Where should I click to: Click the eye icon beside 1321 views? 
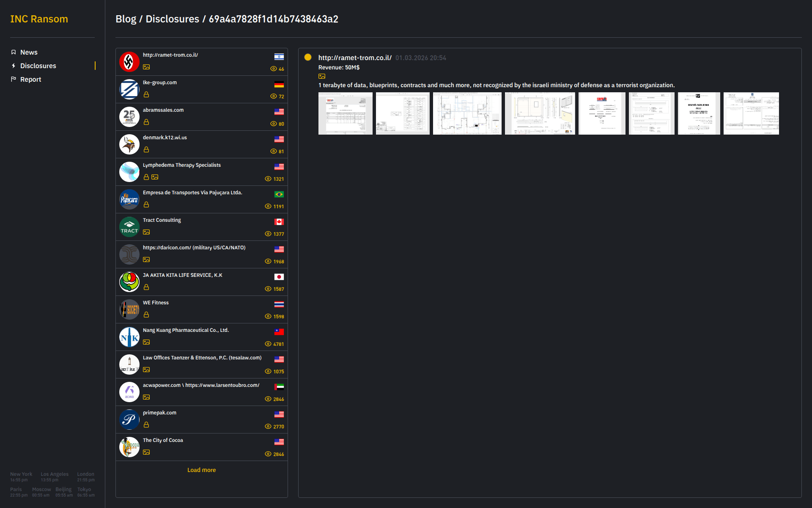(268, 179)
